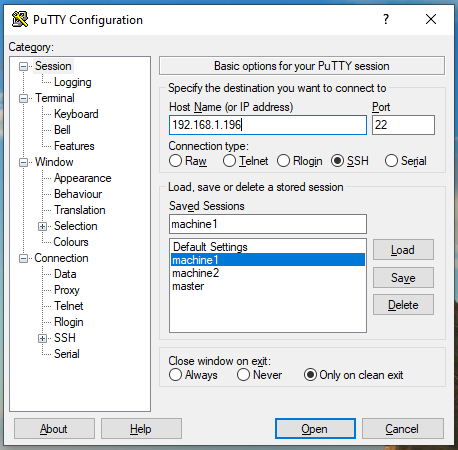
Task: Open the Proxy settings category
Action: (x=67, y=290)
